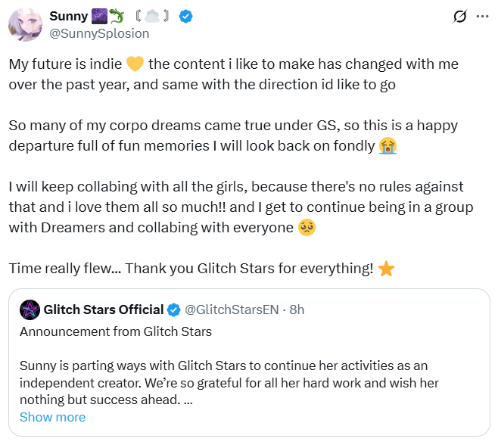Viewport: 498px width, 448px height.
Task: Click the Sunny display name
Action: pyautogui.click(x=69, y=16)
